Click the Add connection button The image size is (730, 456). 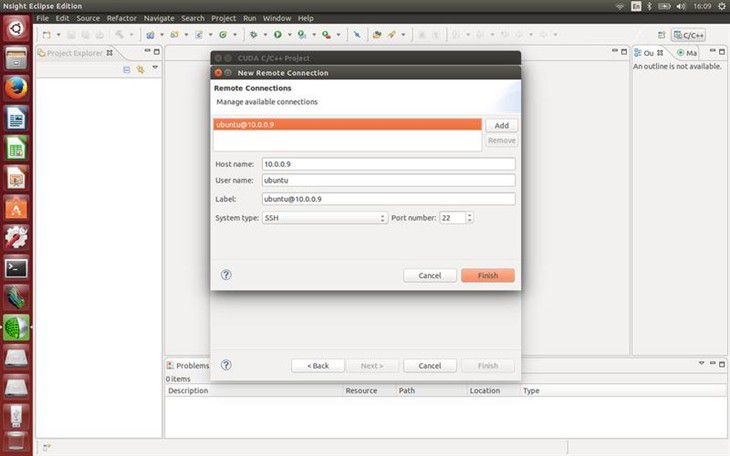point(501,125)
